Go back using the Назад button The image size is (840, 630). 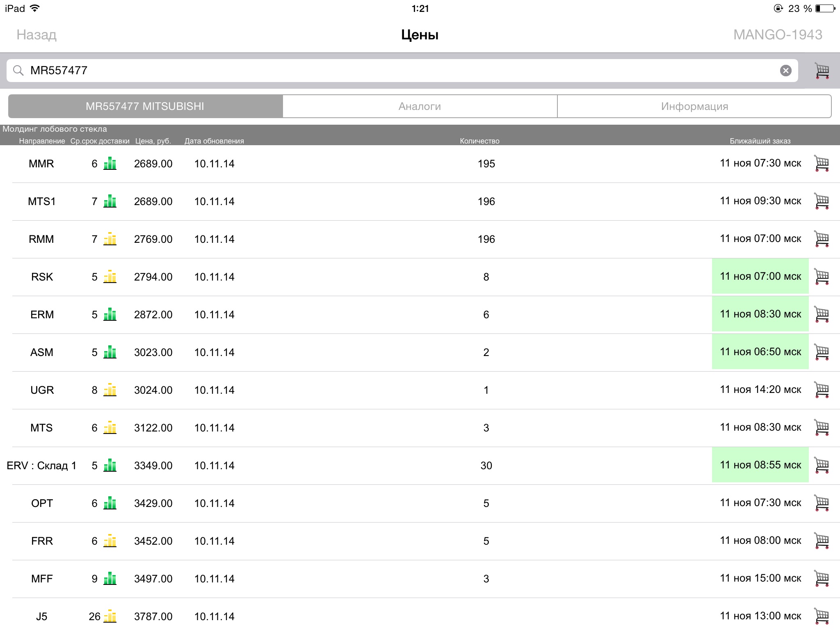pos(37,35)
